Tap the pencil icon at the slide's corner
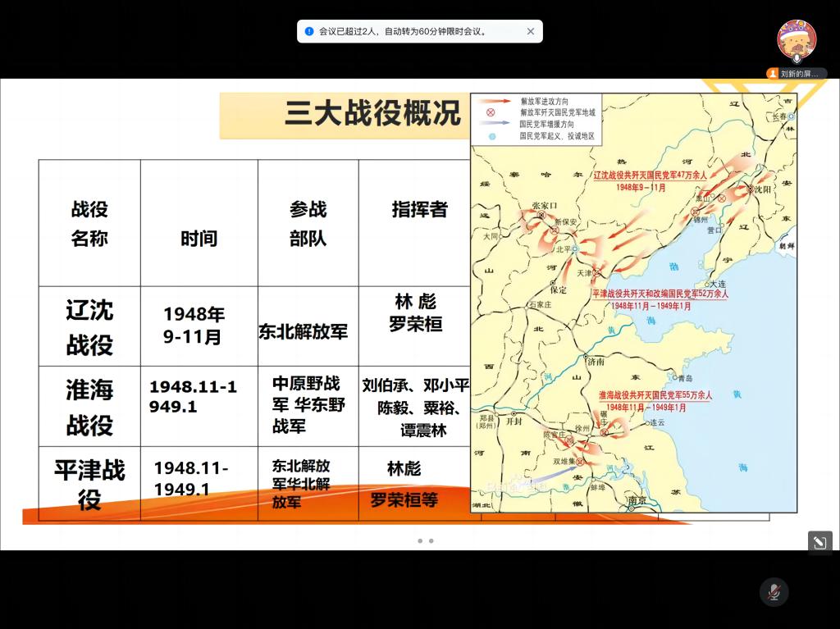The image size is (840, 629). [819, 543]
